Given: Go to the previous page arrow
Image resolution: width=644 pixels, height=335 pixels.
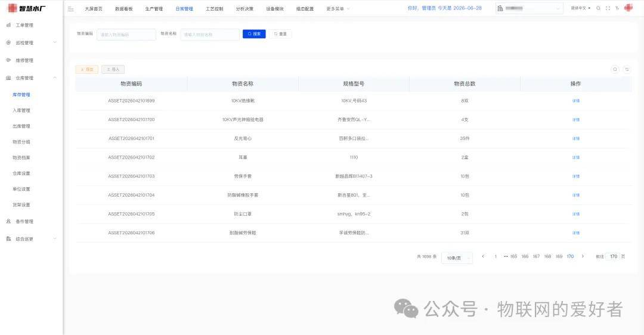Looking at the screenshot, I should click(x=483, y=256).
